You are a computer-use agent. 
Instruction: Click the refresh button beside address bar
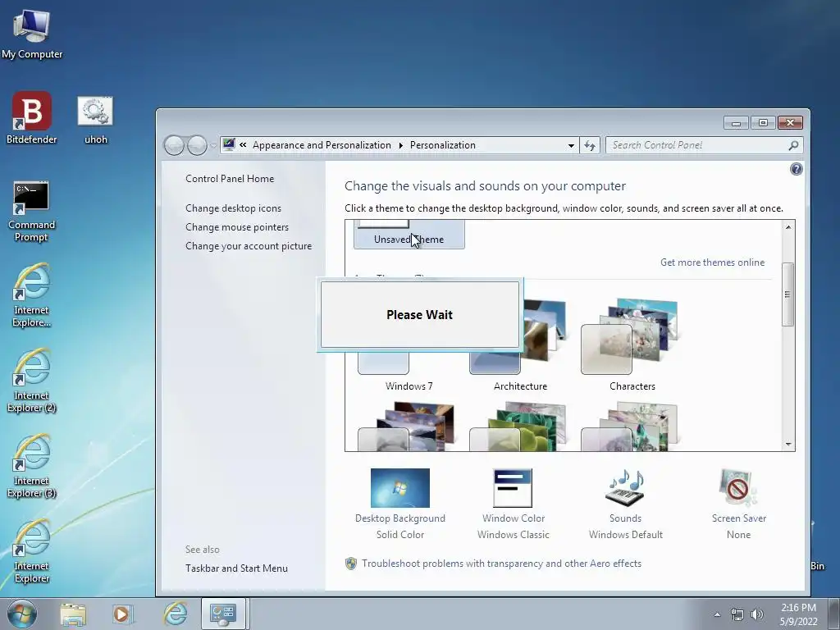[x=590, y=145]
